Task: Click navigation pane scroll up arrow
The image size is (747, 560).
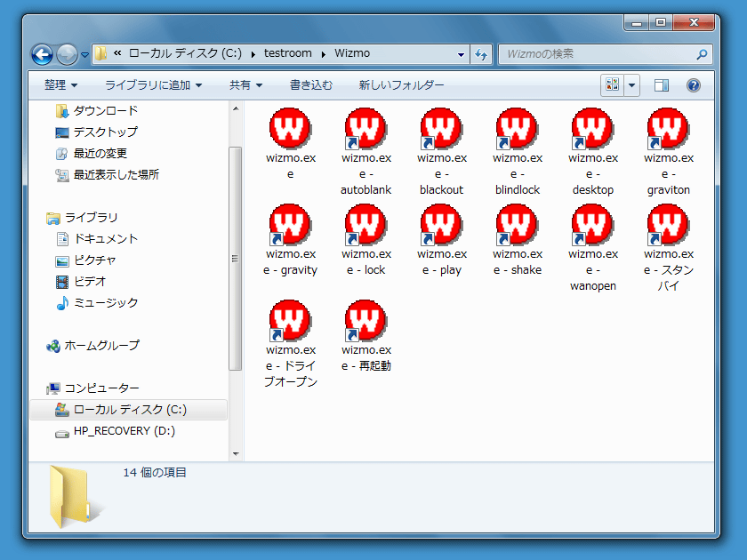Action: tap(236, 109)
